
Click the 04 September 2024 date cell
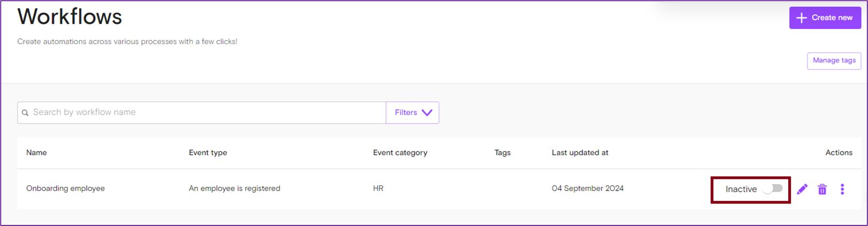point(587,188)
